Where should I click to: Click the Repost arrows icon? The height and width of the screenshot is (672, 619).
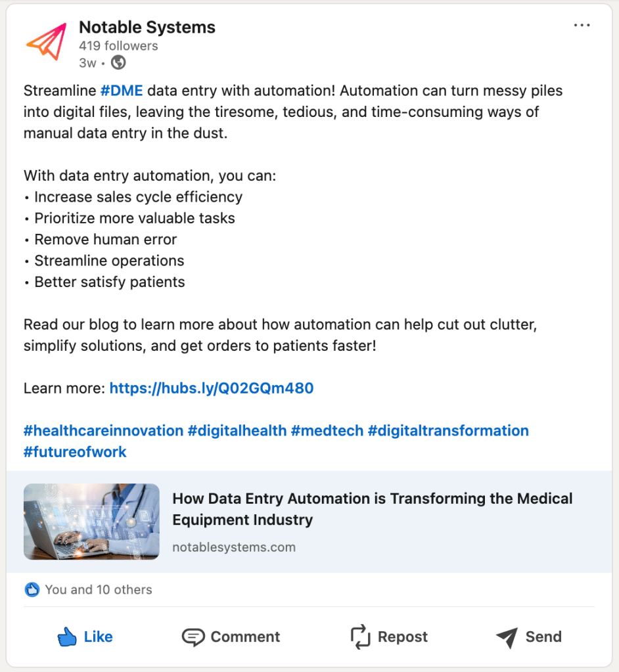361,637
